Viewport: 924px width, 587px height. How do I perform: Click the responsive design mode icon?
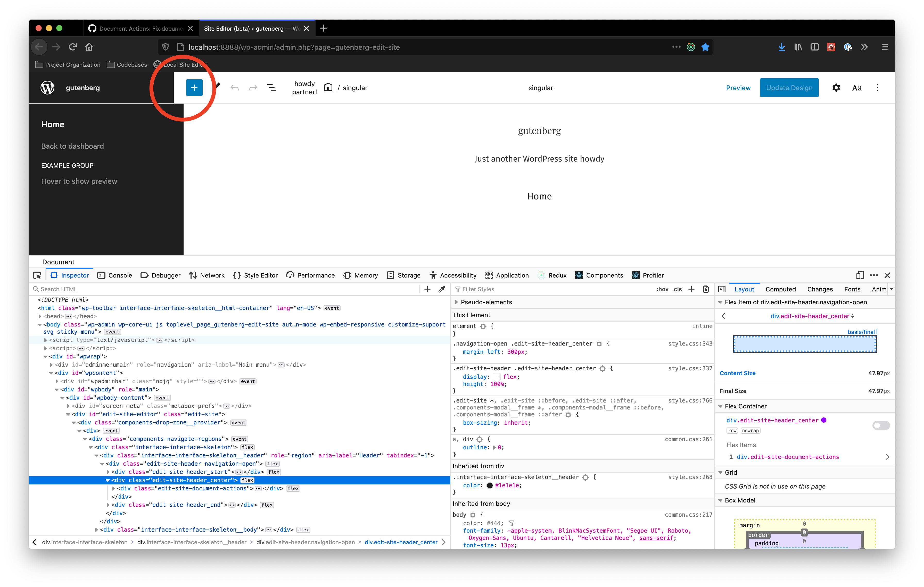[x=860, y=275]
